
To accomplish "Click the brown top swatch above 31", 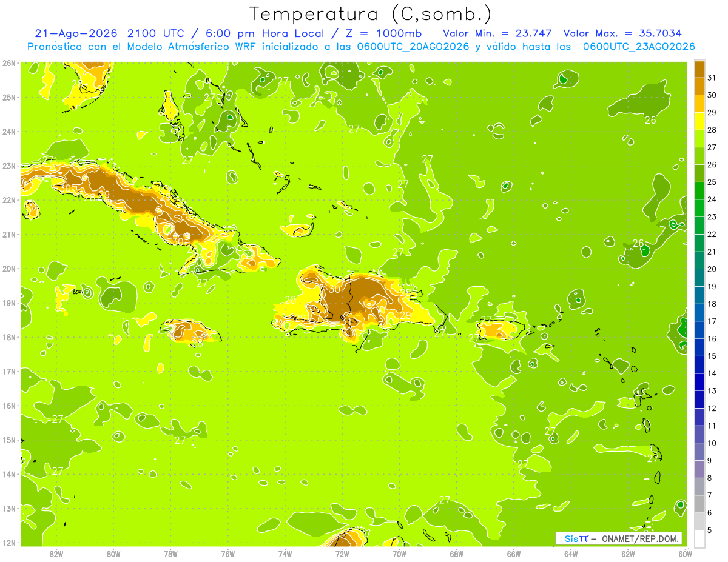I will click(x=699, y=70).
